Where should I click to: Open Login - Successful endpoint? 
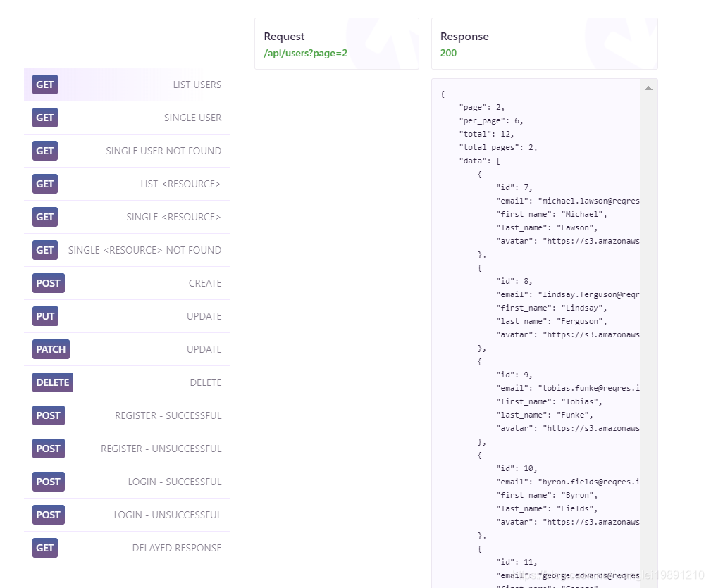(x=127, y=482)
